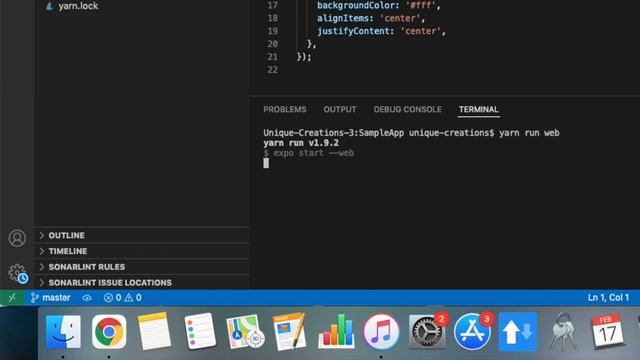Image resolution: width=640 pixels, height=360 pixels.
Task: Open Notes app from the Dock
Action: (154, 331)
